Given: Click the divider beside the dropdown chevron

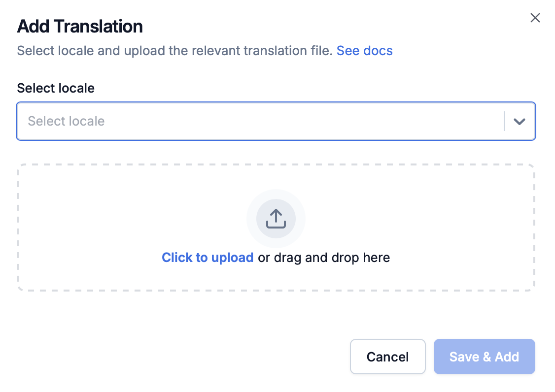Looking at the screenshot, I should [504, 121].
